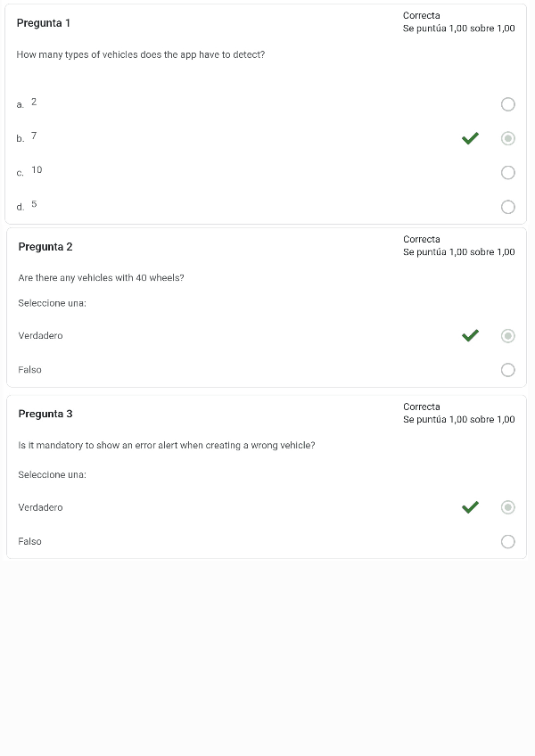Click the green checkmark in Pregunta 3

pos(470,507)
